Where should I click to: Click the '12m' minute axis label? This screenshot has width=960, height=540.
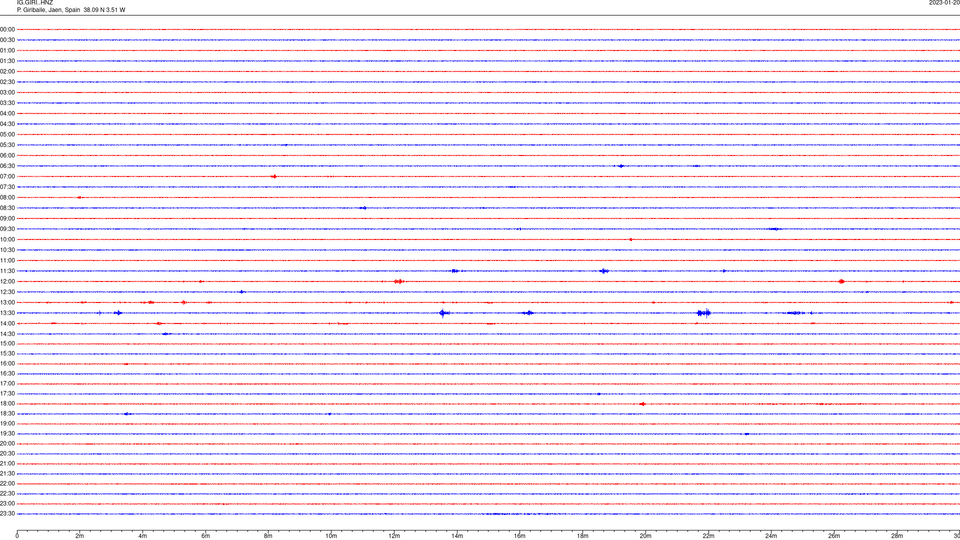pos(394,536)
